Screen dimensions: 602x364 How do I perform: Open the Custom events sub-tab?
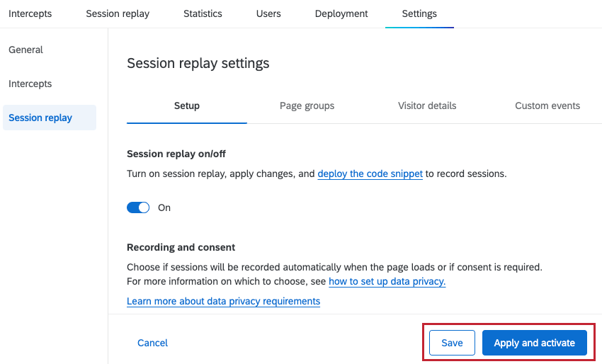(547, 106)
